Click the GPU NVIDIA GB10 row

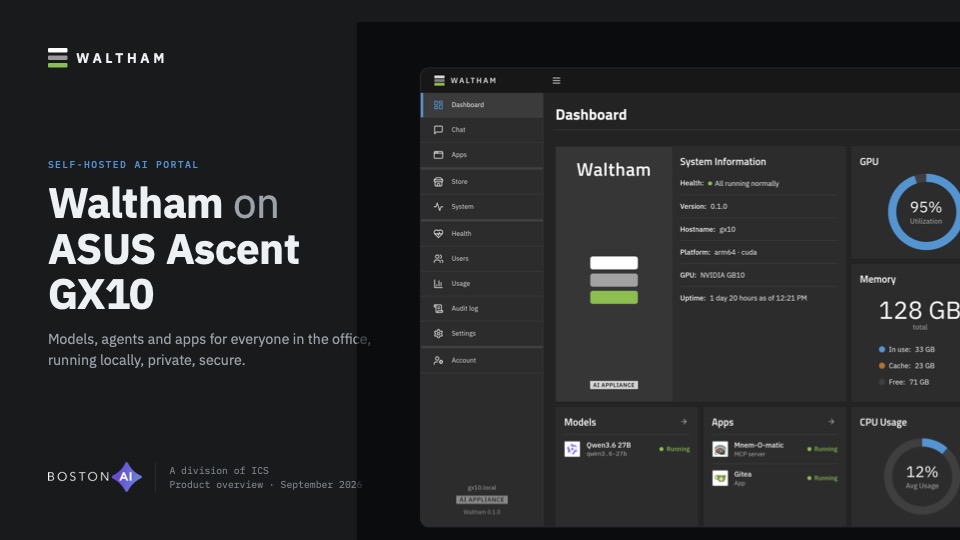pyautogui.click(x=758, y=276)
